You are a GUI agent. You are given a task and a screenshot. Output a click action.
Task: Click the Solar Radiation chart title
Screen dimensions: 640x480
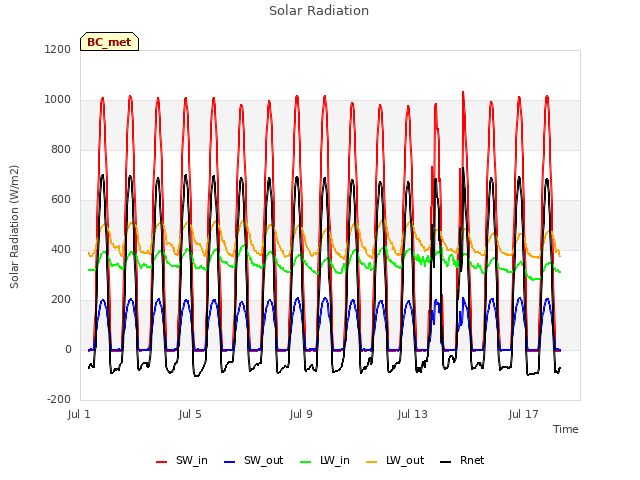(319, 11)
